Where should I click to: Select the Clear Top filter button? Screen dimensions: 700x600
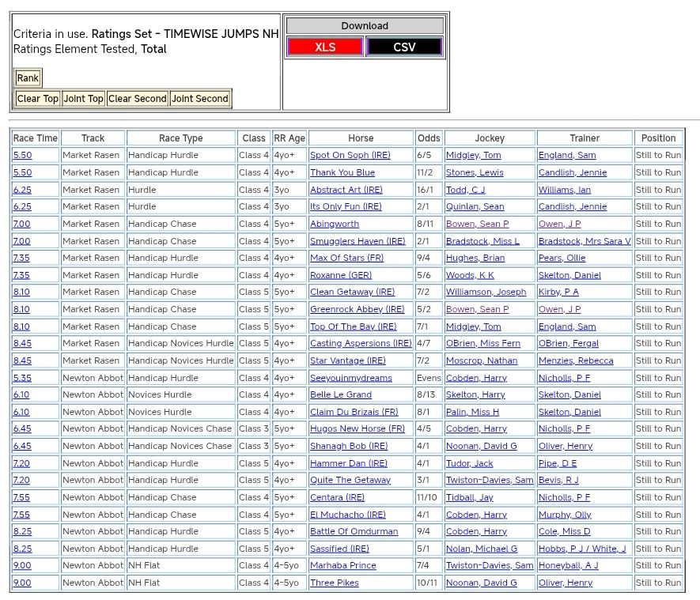[38, 99]
